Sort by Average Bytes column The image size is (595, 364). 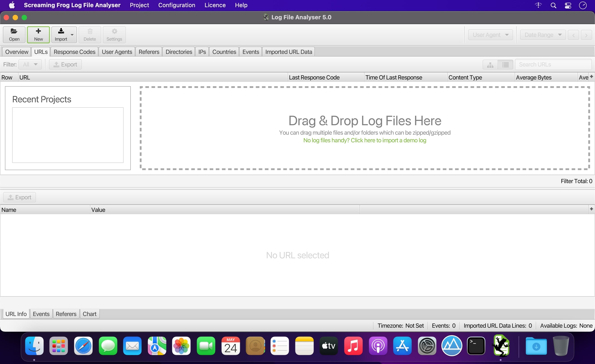(x=546, y=77)
